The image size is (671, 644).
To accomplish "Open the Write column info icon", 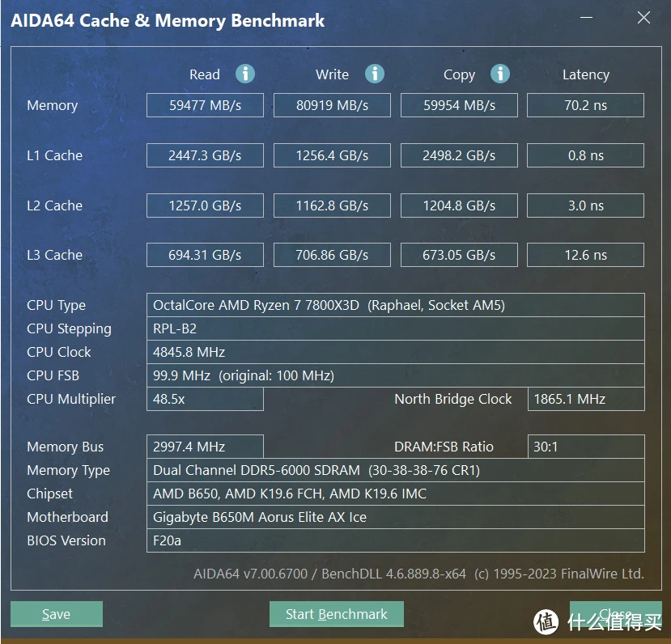I will 374,74.
